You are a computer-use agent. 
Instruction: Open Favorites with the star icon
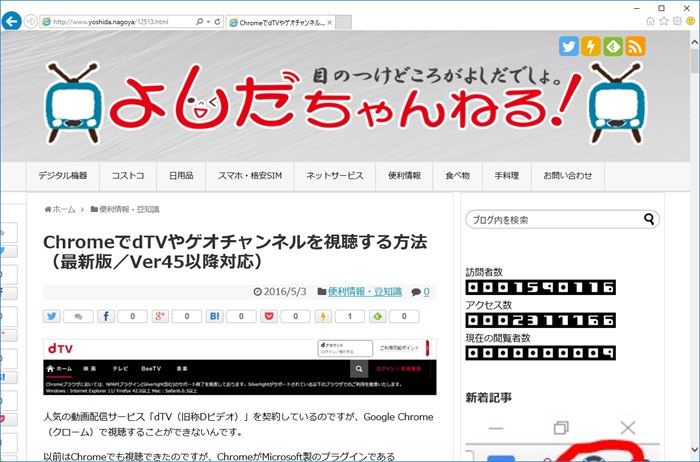pos(664,21)
